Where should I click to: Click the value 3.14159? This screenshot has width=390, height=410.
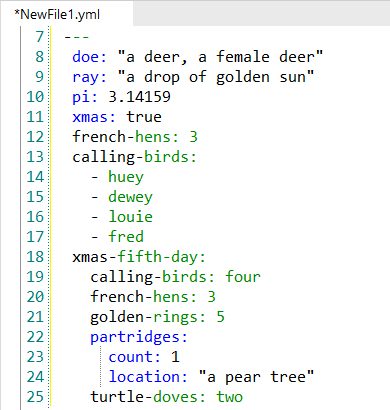[x=139, y=97]
